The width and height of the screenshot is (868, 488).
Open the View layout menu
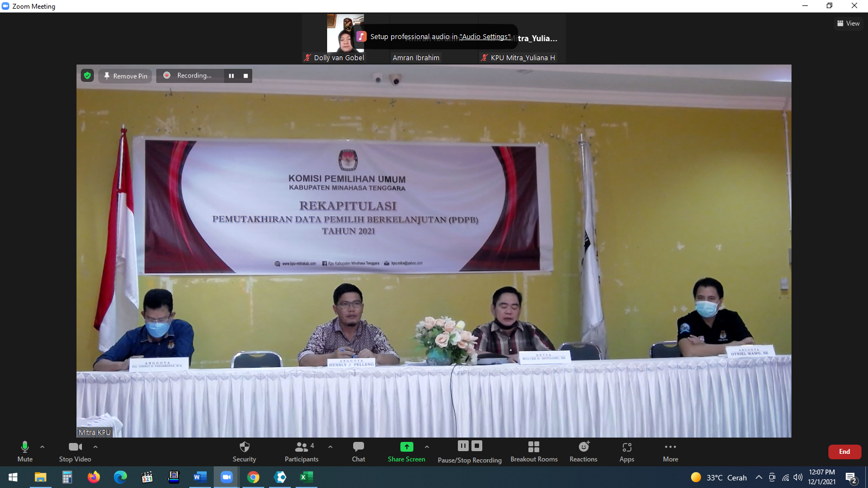point(848,23)
